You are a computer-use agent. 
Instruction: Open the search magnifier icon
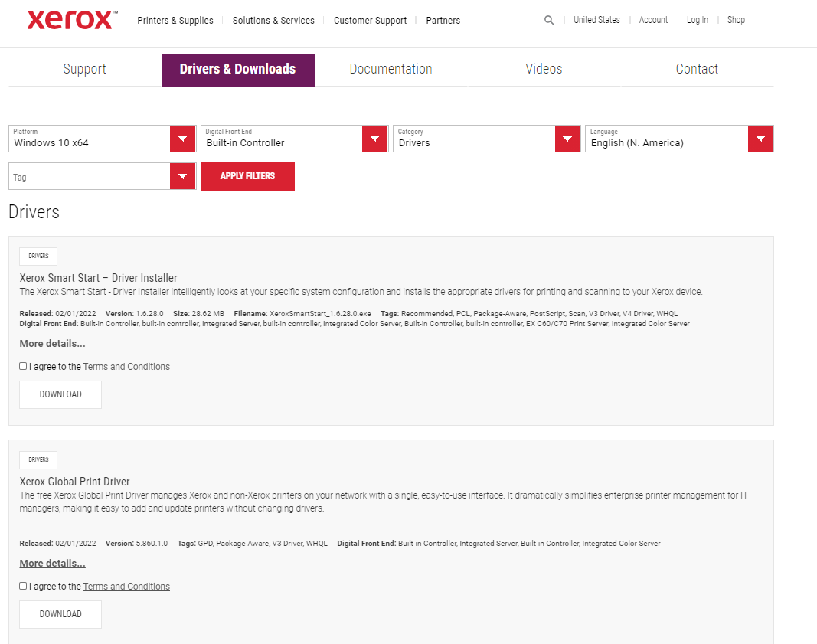[x=549, y=21]
